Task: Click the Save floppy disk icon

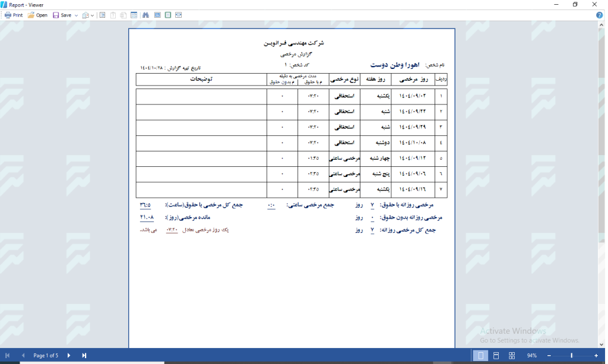Action: (56, 15)
